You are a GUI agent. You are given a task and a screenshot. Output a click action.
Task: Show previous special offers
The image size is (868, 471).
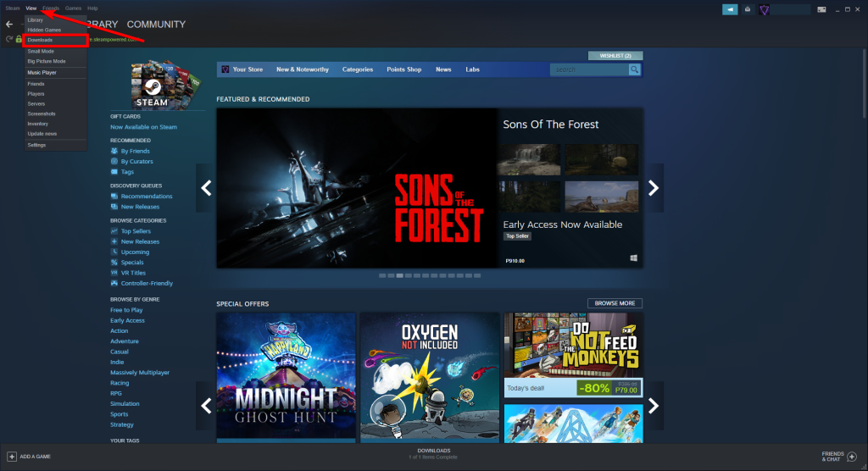[206, 406]
